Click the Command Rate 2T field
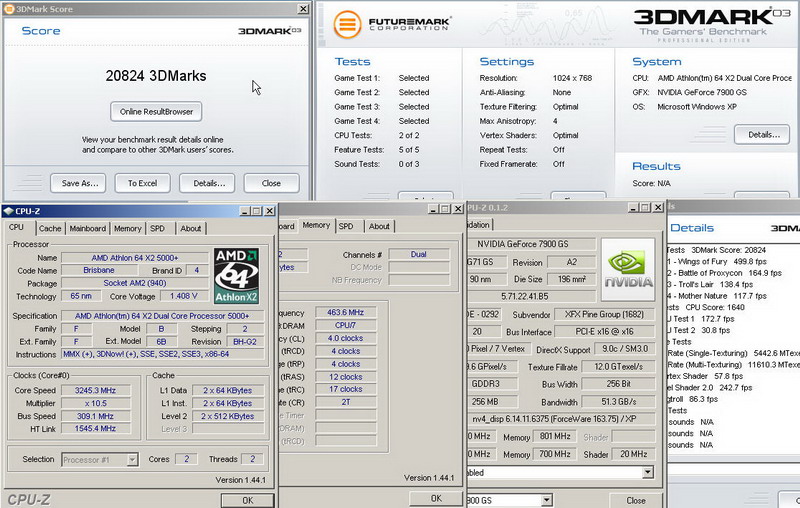The width and height of the screenshot is (800, 508). pyautogui.click(x=345, y=402)
